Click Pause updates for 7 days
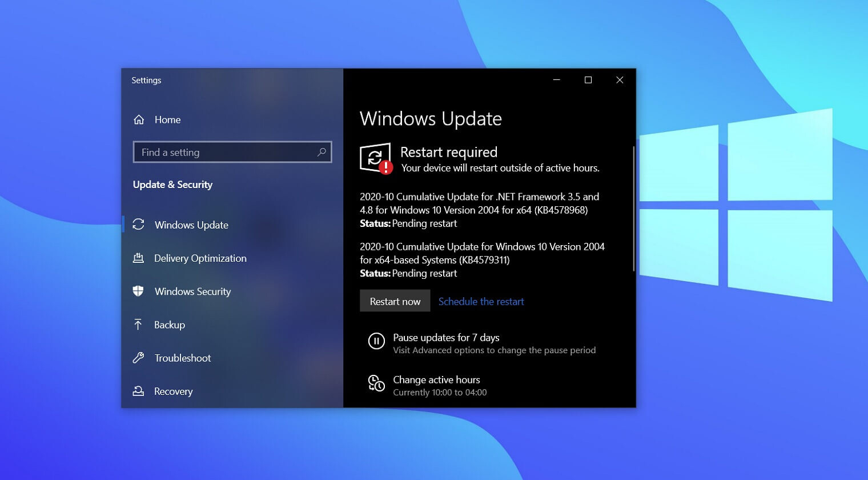 coord(446,337)
